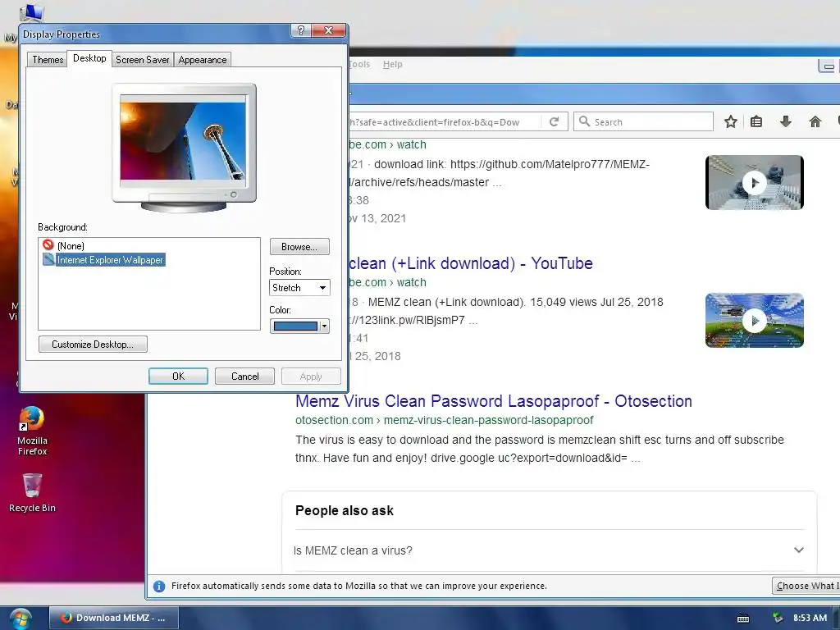840x630 pixels.
Task: Open the Color dropdown arrow
Action: pyautogui.click(x=324, y=326)
